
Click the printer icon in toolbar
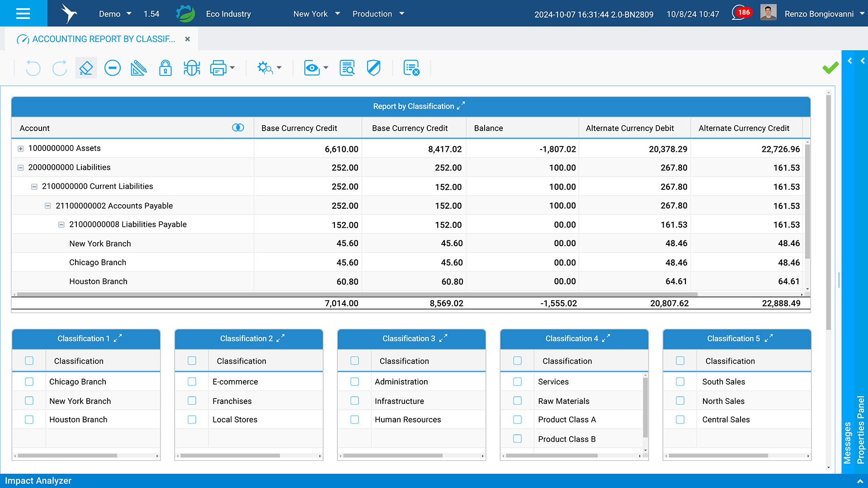tap(218, 68)
